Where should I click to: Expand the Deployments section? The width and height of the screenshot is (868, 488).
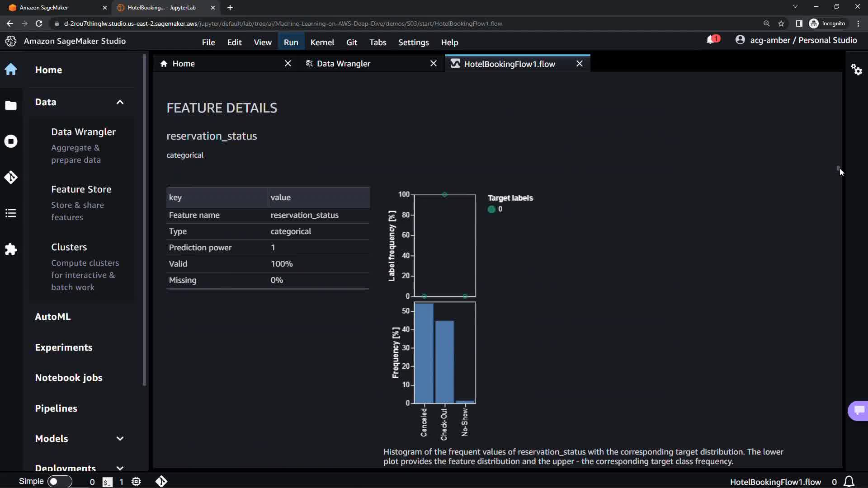pyautogui.click(x=120, y=468)
